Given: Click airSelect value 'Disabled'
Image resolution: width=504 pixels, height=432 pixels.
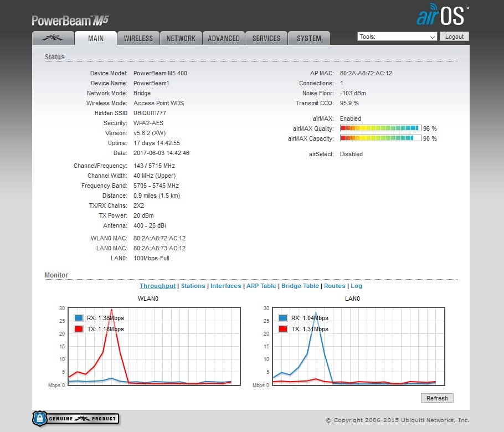Looking at the screenshot, I should pos(351,155).
